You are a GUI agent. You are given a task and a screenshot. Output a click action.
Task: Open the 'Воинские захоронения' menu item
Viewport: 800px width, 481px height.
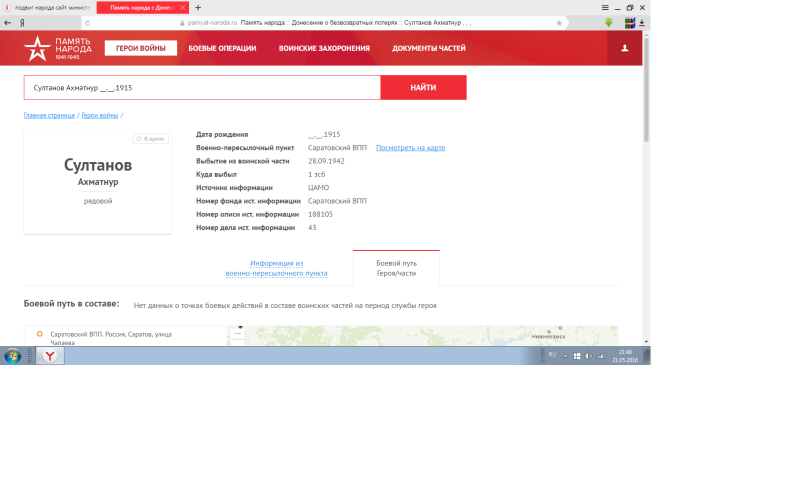point(324,48)
